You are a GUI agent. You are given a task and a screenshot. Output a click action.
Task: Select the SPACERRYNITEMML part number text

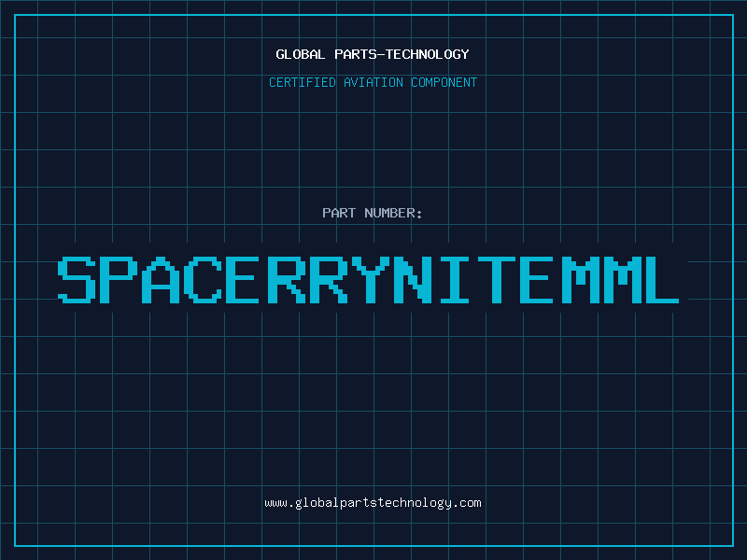(x=368, y=280)
